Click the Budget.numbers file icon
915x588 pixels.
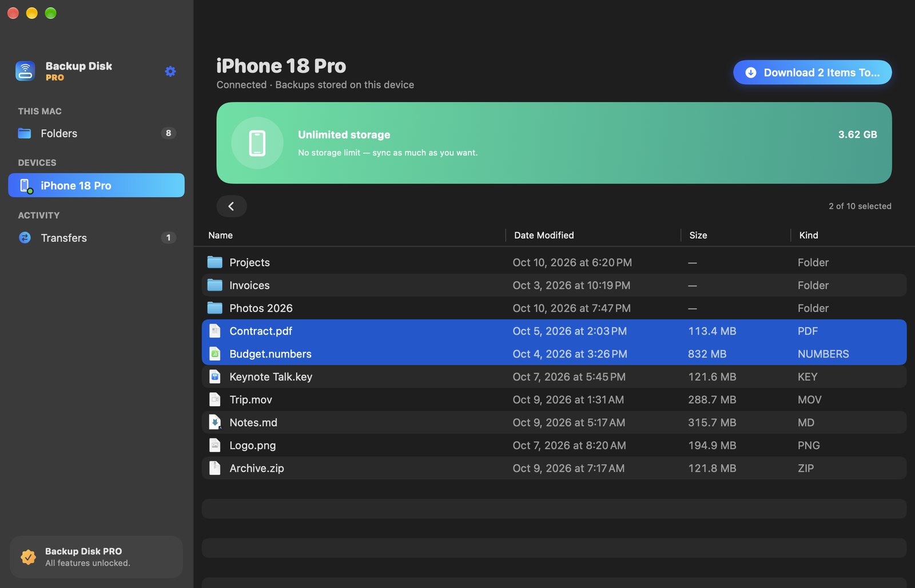pos(215,354)
